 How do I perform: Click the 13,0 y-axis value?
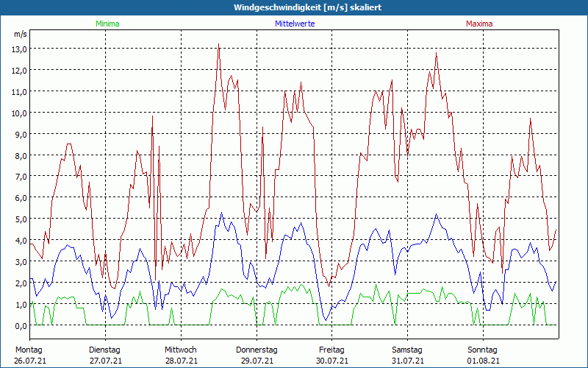tap(21, 49)
